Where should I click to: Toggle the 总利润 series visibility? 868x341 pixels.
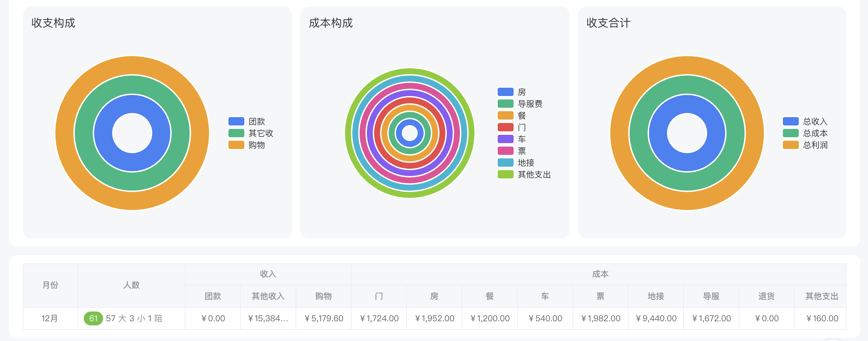pyautogui.click(x=790, y=145)
